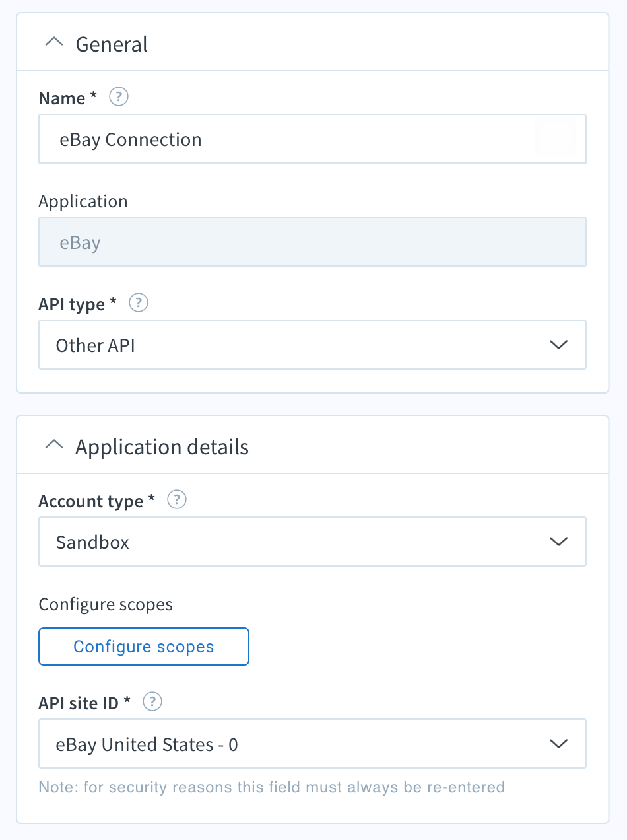Open the API type dropdown showing Other API
Viewport: 627px width, 840px height.
(x=312, y=345)
